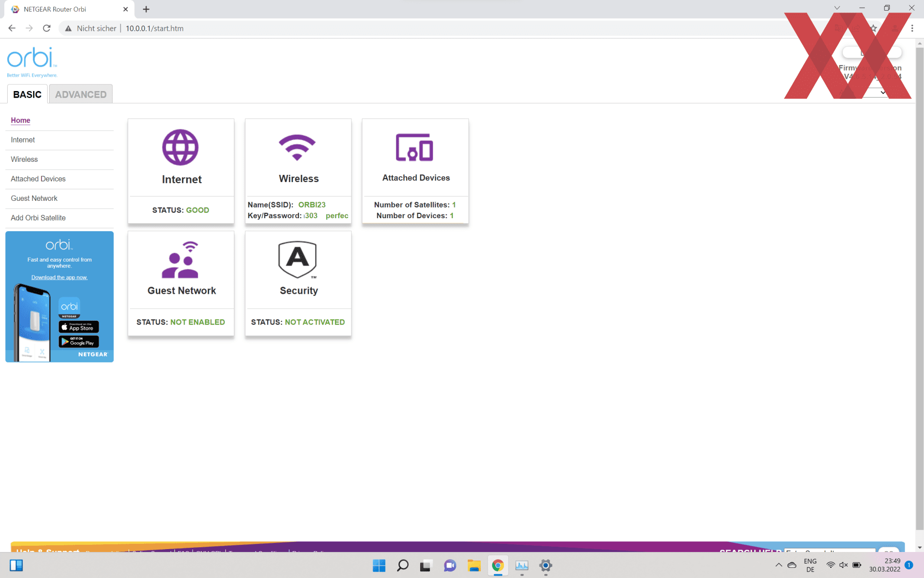
Task: Open a new browser tab
Action: (146, 9)
